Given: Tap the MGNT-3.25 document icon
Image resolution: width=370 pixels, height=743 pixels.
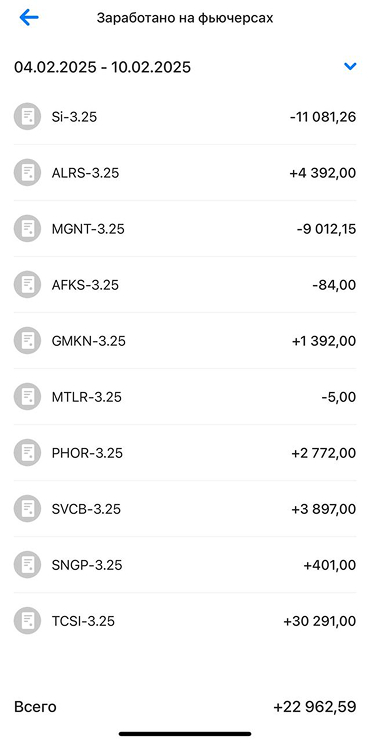Looking at the screenshot, I should coord(27,228).
